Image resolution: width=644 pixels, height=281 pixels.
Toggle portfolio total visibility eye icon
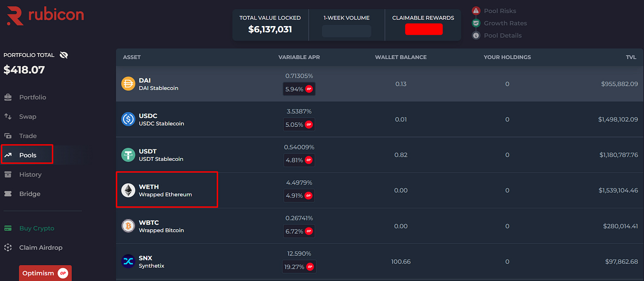coord(64,55)
